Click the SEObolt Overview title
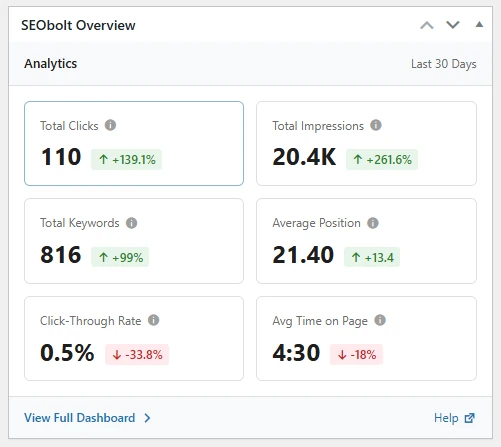The width and height of the screenshot is (501, 447). coord(78,25)
